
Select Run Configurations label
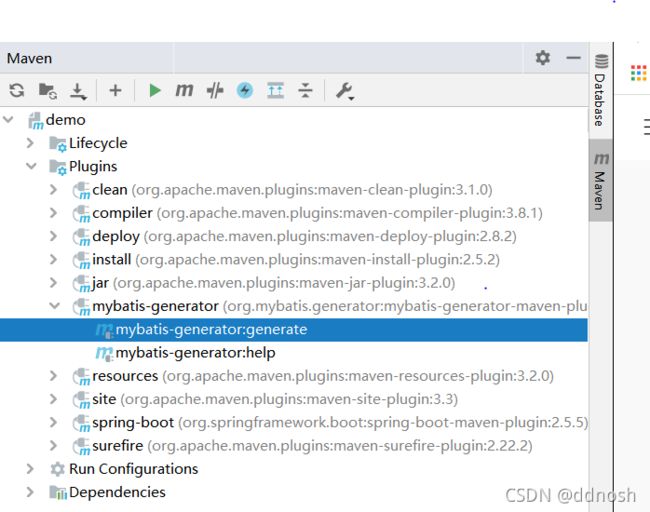coord(133,468)
